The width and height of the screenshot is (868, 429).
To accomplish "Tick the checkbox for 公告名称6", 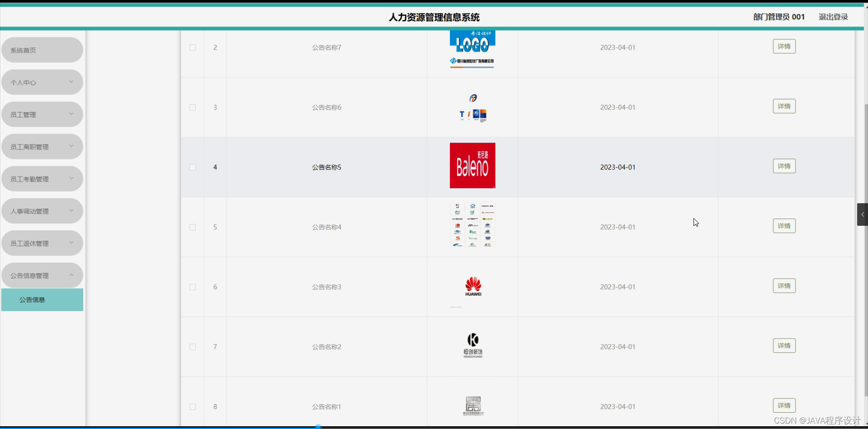I will click(x=193, y=107).
